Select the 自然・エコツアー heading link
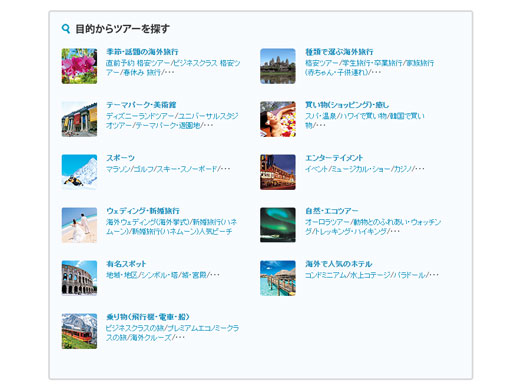520x390 pixels. pyautogui.click(x=331, y=211)
